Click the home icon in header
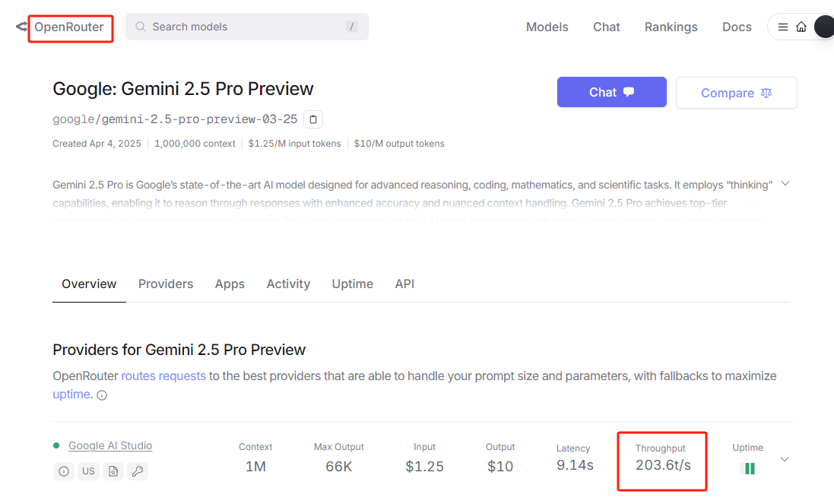834x504 pixels. 801,27
